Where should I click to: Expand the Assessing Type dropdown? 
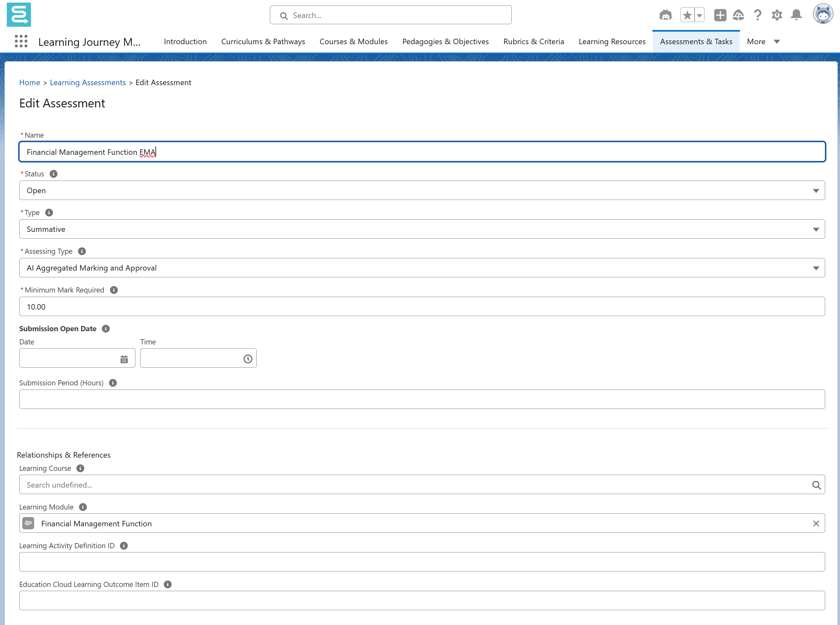coord(422,268)
